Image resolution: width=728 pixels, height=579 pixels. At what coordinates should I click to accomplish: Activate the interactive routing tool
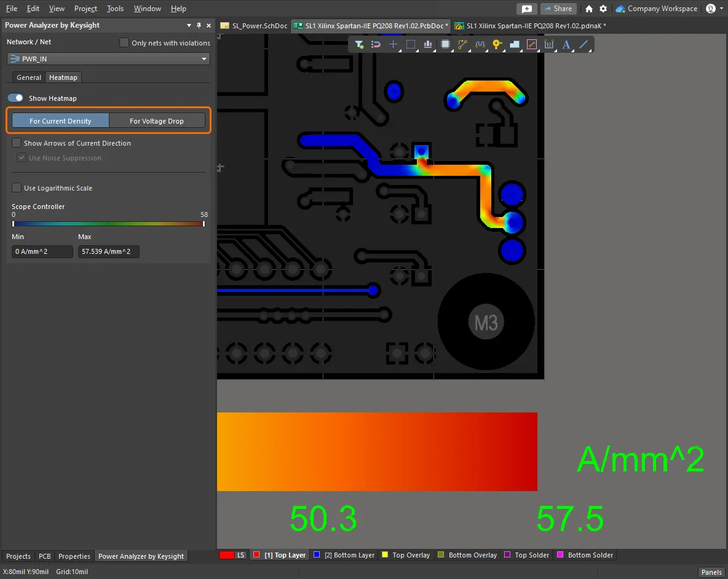[462, 44]
